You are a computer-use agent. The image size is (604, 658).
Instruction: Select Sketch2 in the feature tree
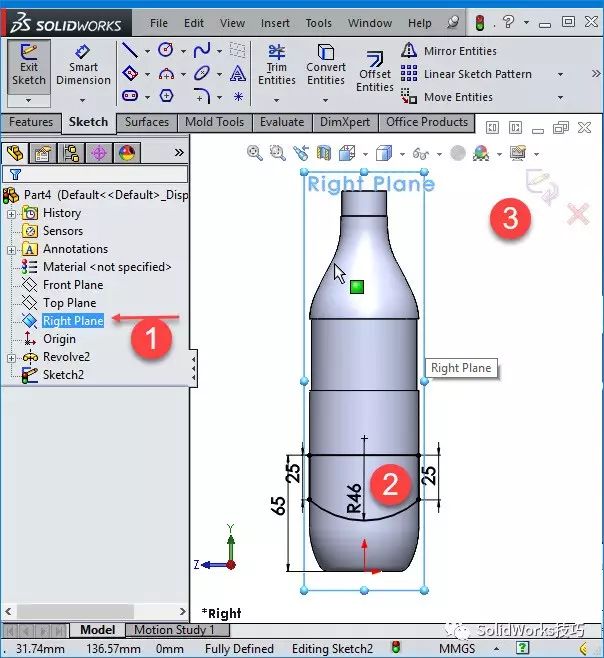tap(63, 375)
